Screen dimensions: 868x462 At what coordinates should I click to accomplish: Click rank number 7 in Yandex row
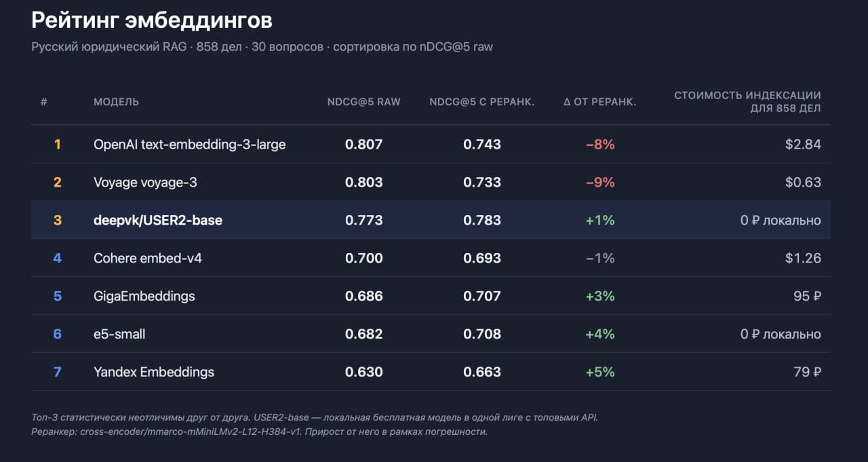[x=58, y=372]
